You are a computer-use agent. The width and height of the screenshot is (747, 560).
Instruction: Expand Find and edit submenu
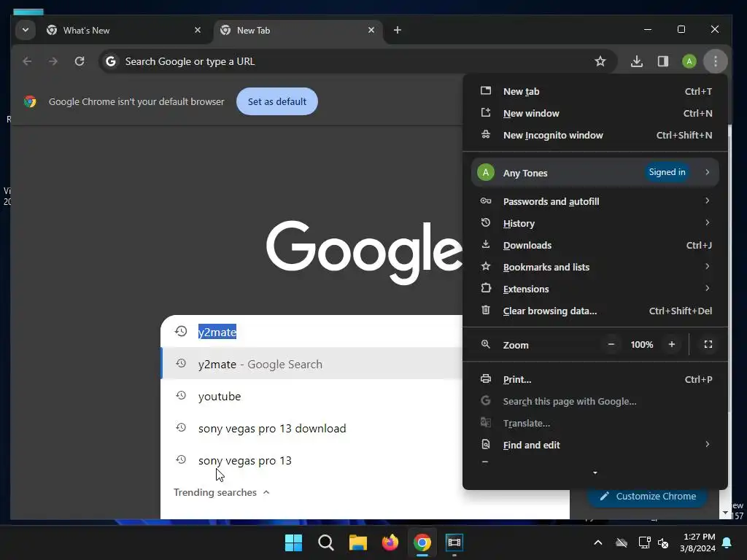pos(595,446)
